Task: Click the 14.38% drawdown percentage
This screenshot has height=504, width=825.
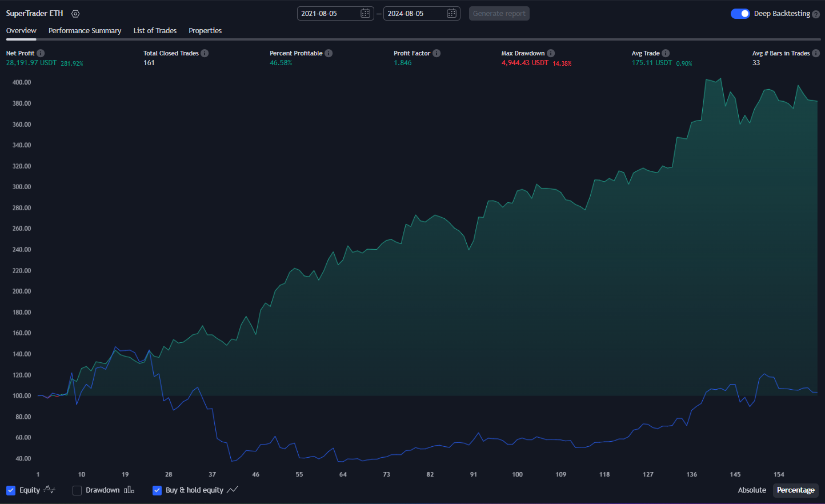Action: (562, 63)
